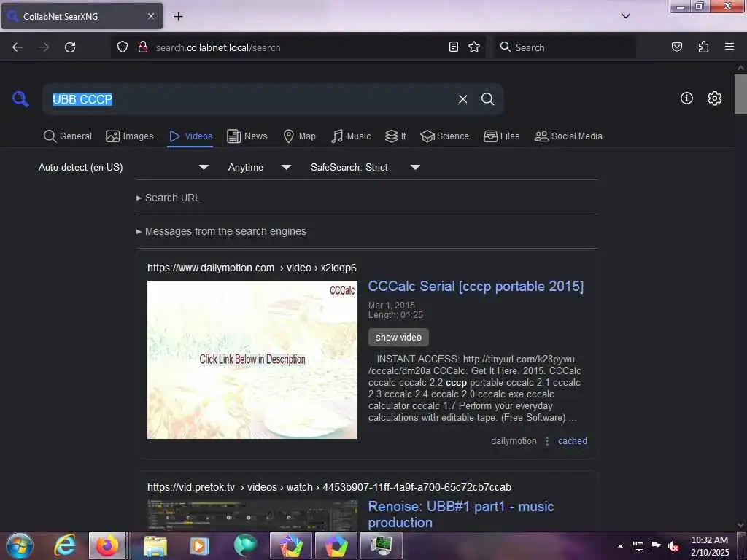Click the browser address bar
The image size is (747, 560).
click(298, 47)
